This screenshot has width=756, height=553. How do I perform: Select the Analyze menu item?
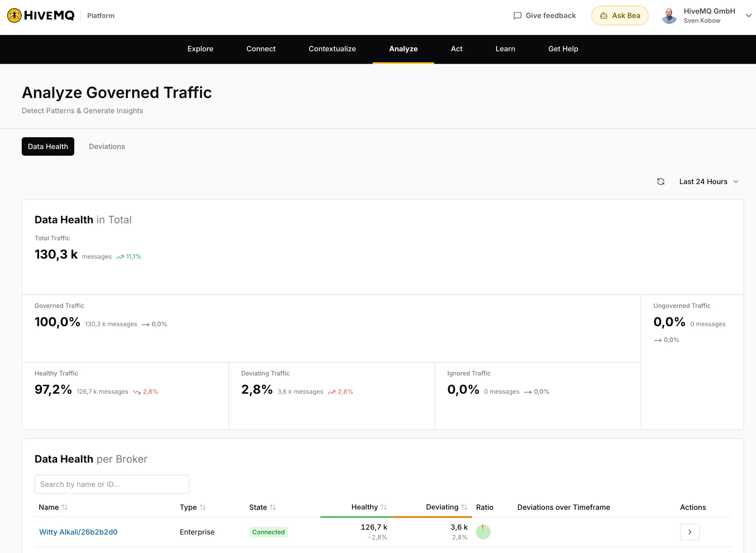click(x=403, y=49)
